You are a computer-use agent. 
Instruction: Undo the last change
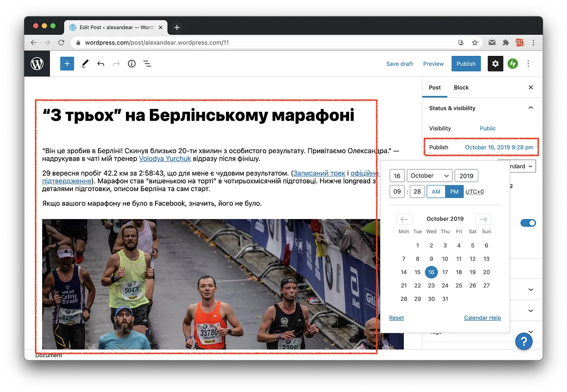(x=101, y=64)
